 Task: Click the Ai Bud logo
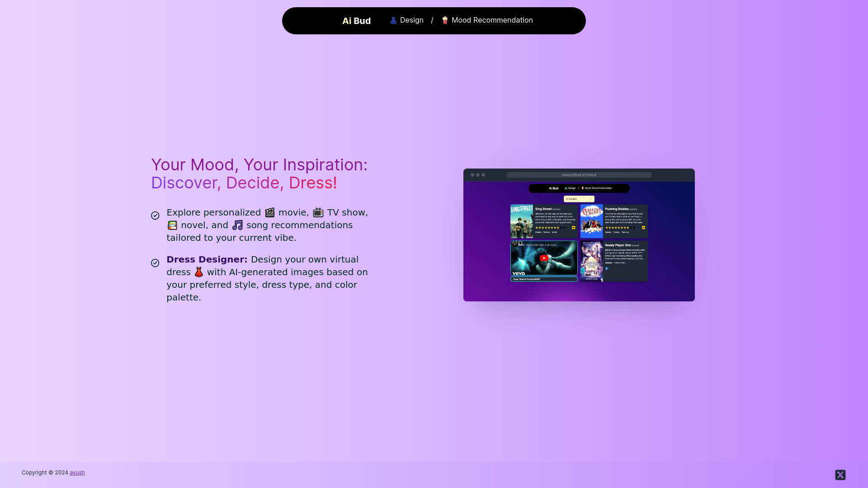point(356,21)
